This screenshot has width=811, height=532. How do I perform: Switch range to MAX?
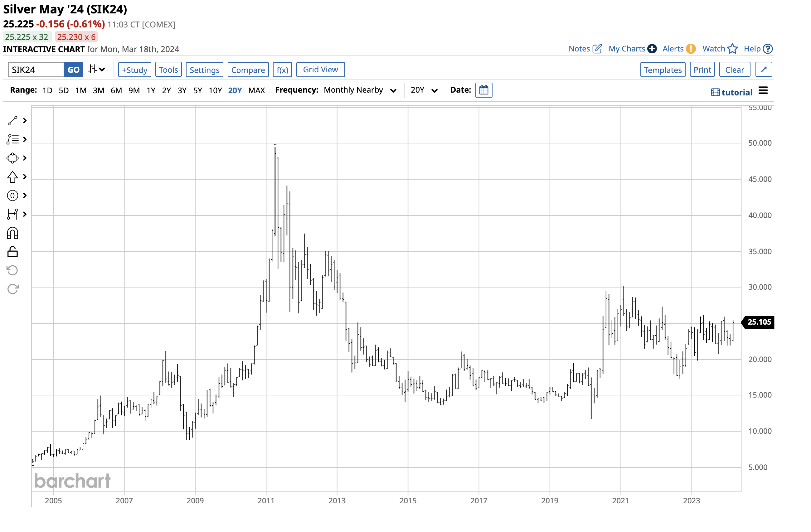click(256, 91)
